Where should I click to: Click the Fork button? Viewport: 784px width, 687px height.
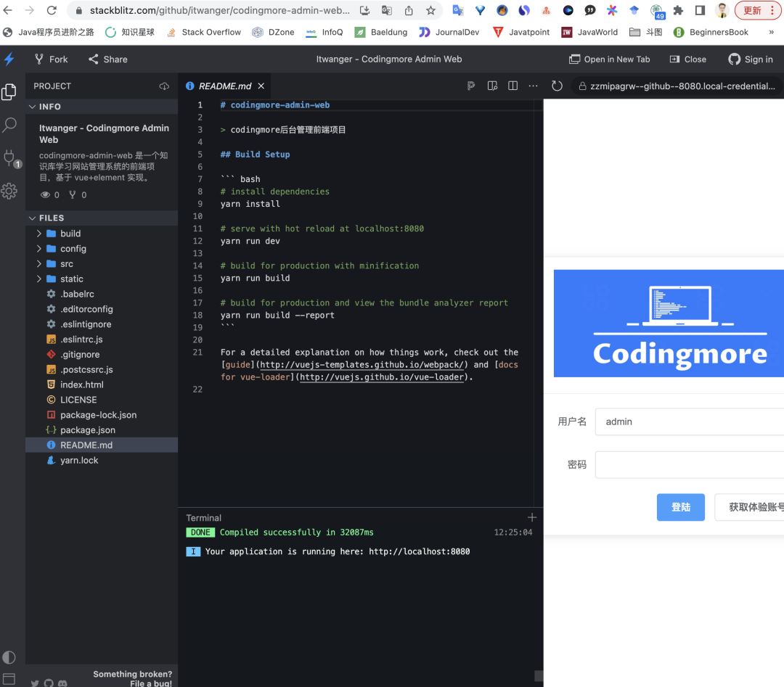tap(51, 59)
